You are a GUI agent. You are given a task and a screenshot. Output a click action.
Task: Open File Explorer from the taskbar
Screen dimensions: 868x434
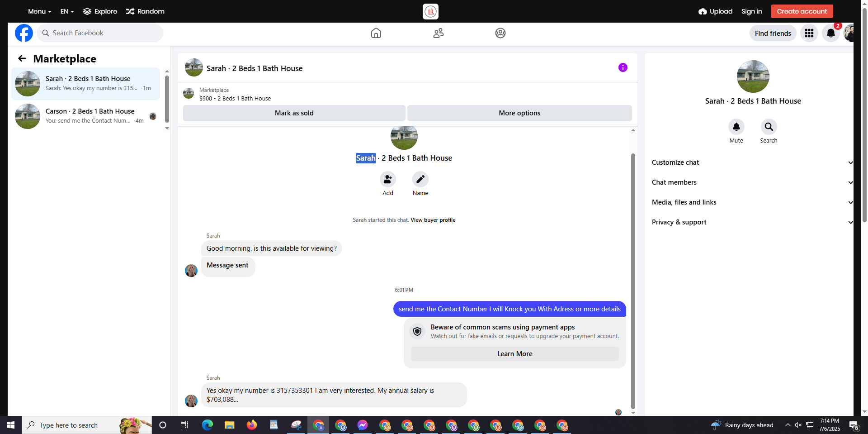click(x=229, y=425)
